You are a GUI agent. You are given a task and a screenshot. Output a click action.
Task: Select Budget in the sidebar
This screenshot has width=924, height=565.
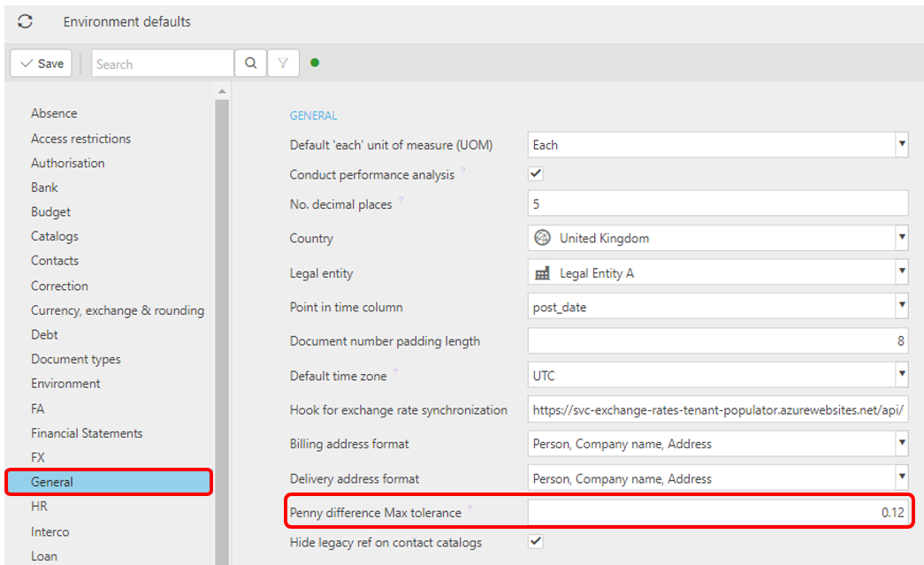click(x=50, y=212)
